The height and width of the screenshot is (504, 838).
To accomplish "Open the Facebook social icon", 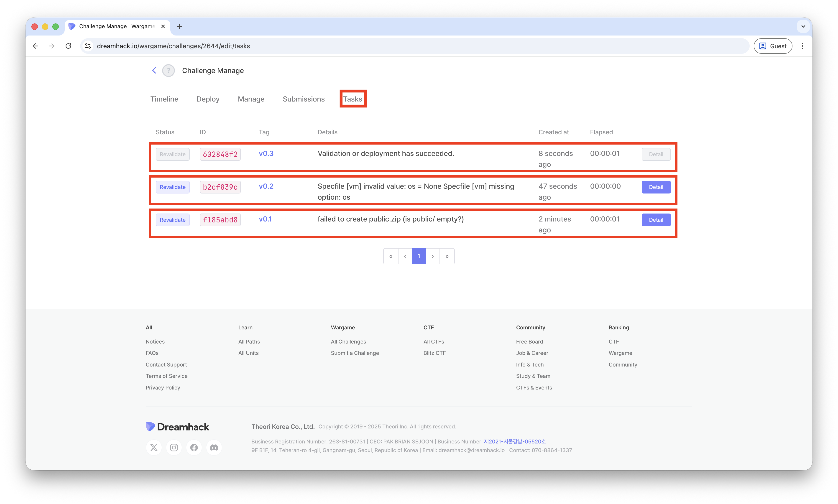I will (194, 448).
